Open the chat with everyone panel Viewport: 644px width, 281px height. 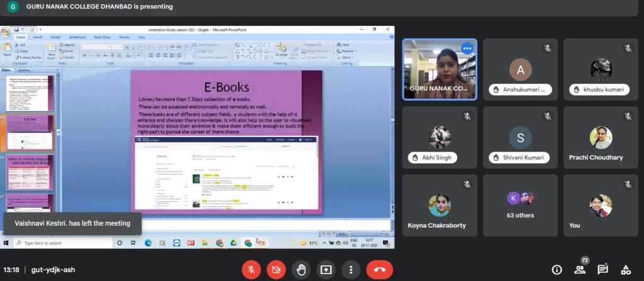[x=602, y=270]
